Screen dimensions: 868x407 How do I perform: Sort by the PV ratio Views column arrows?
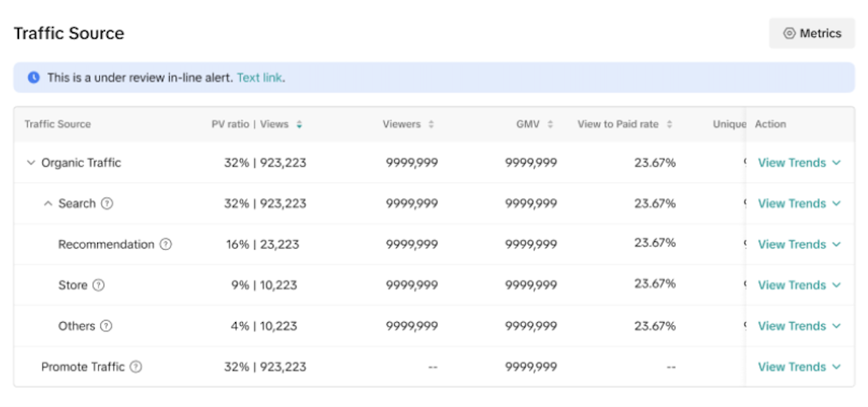[299, 125]
